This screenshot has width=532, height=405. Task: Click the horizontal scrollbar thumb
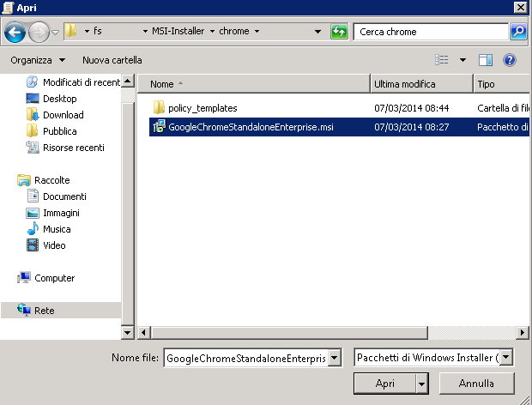click(x=289, y=332)
